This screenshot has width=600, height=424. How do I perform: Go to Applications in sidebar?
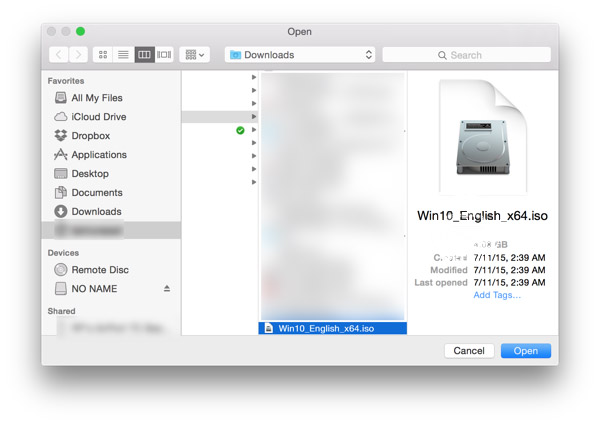pos(98,155)
